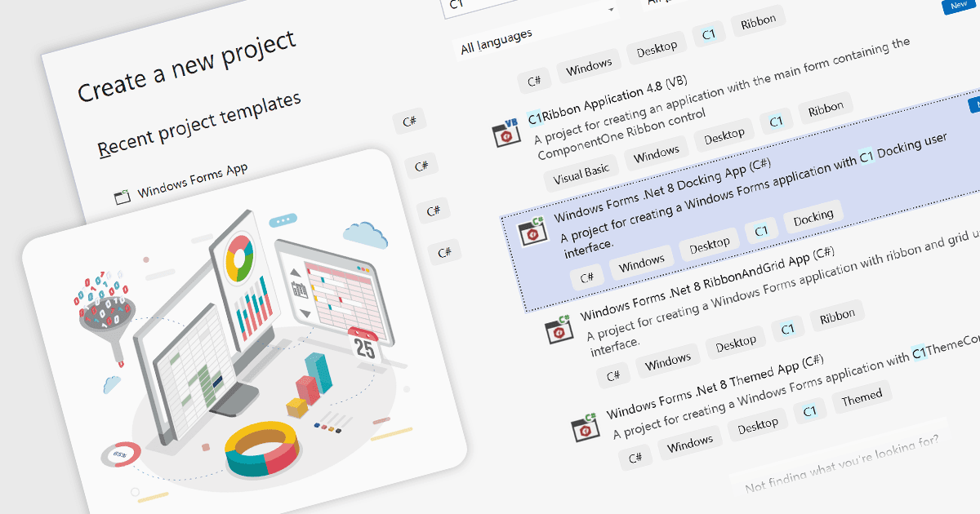Click Windows tag in Docking App row
This screenshot has height=514, width=980.
[642, 262]
